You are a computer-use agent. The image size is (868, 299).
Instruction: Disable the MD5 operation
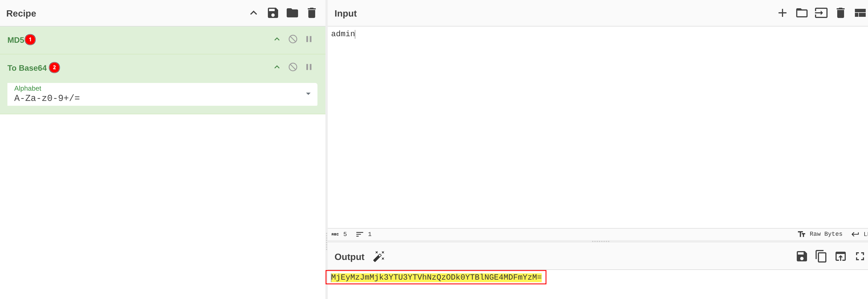click(293, 39)
